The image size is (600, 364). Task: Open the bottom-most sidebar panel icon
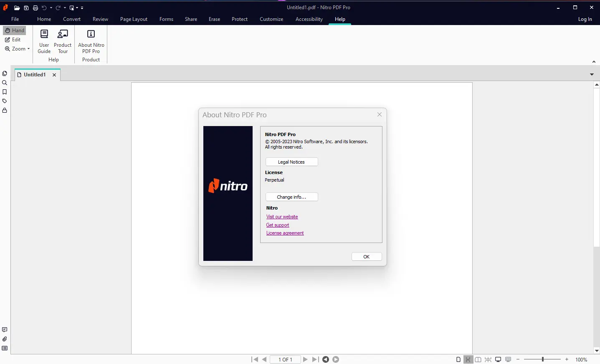pyautogui.click(x=5, y=348)
